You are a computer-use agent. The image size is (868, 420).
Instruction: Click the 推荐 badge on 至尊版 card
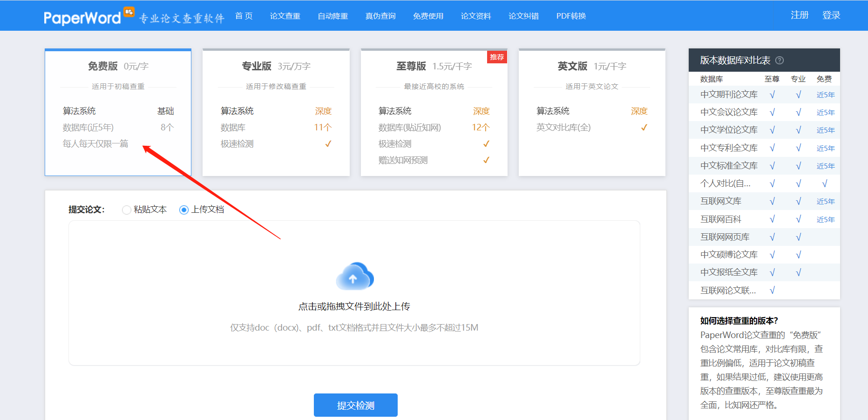click(496, 57)
